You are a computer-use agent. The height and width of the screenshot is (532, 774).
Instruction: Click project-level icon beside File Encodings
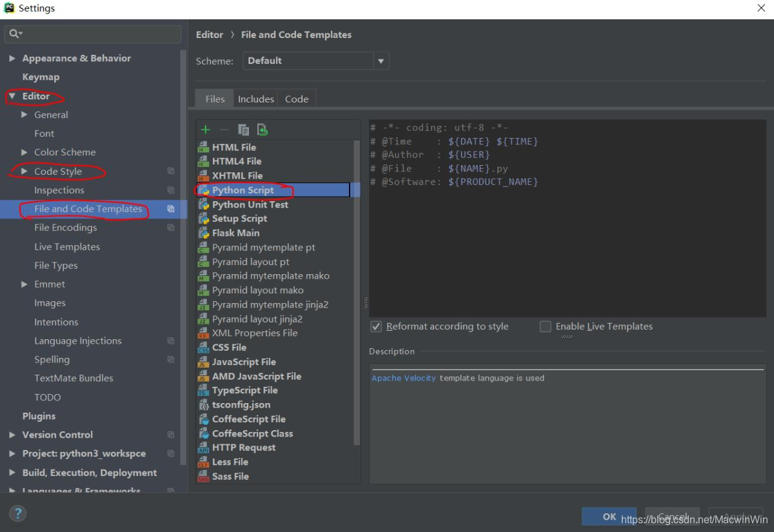pyautogui.click(x=171, y=228)
